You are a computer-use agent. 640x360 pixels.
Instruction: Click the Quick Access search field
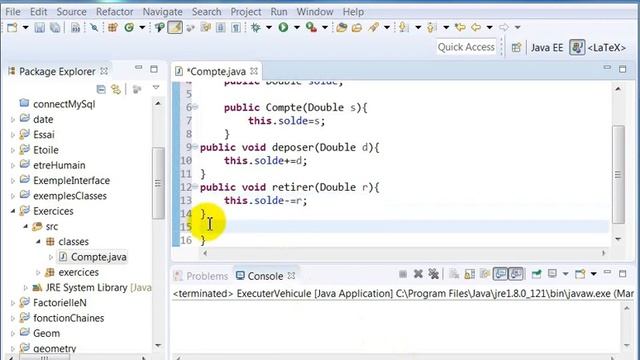(x=466, y=47)
